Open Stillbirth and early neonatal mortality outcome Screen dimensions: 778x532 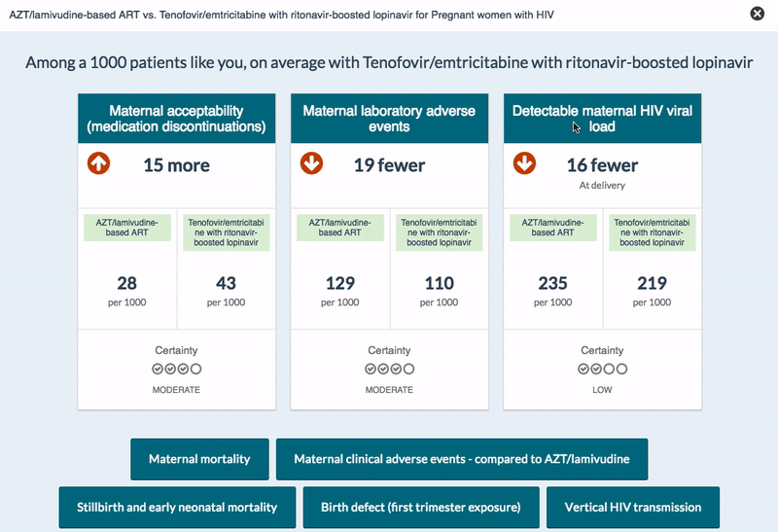tap(177, 507)
